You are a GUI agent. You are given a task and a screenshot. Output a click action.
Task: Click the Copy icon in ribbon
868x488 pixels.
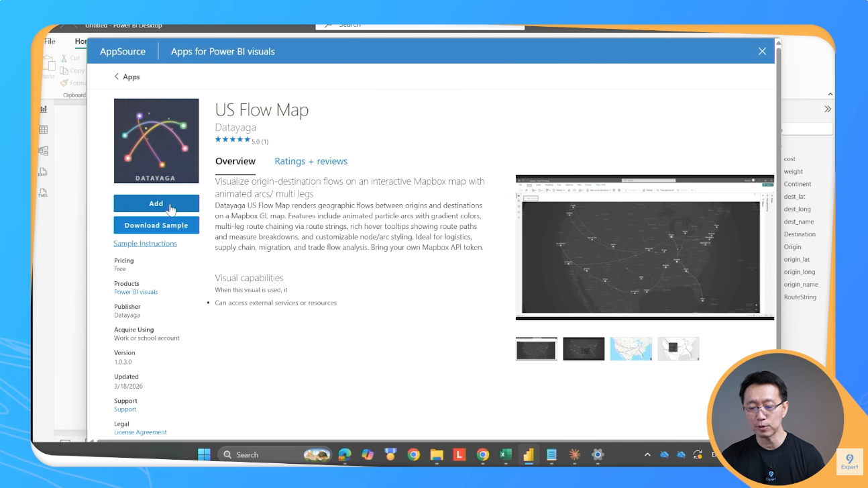[x=64, y=70]
